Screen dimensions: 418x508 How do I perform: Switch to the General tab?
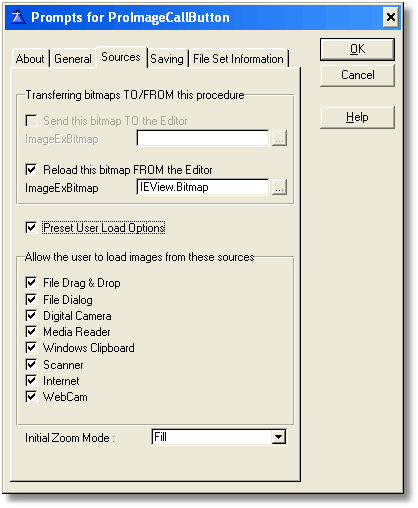coord(73,59)
